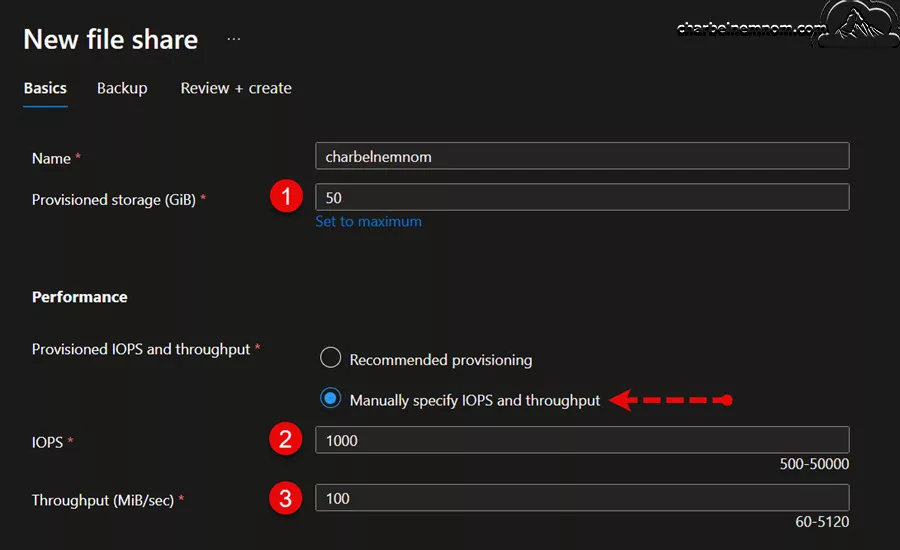Screen dimensions: 900x550
Task: Click the Name input field
Action: (582, 156)
